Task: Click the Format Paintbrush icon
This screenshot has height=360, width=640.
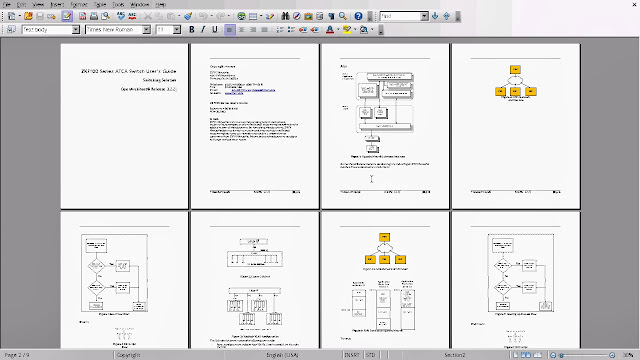Action: [188, 16]
